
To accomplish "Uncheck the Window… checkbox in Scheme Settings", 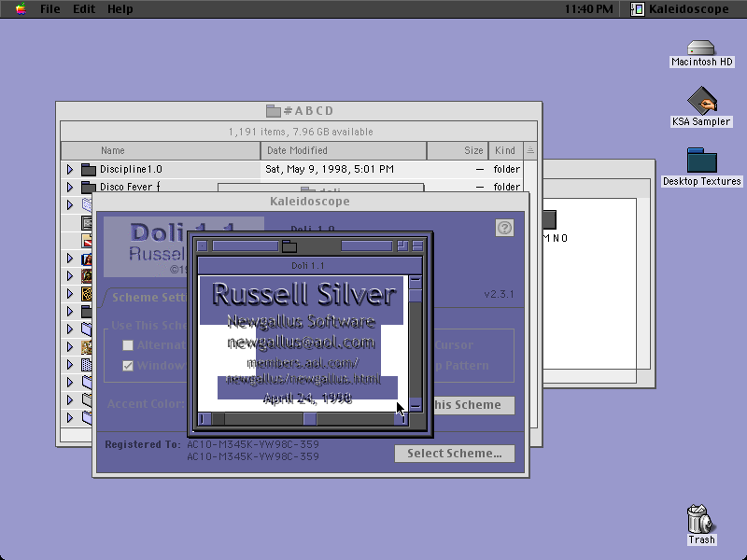I will point(128,366).
